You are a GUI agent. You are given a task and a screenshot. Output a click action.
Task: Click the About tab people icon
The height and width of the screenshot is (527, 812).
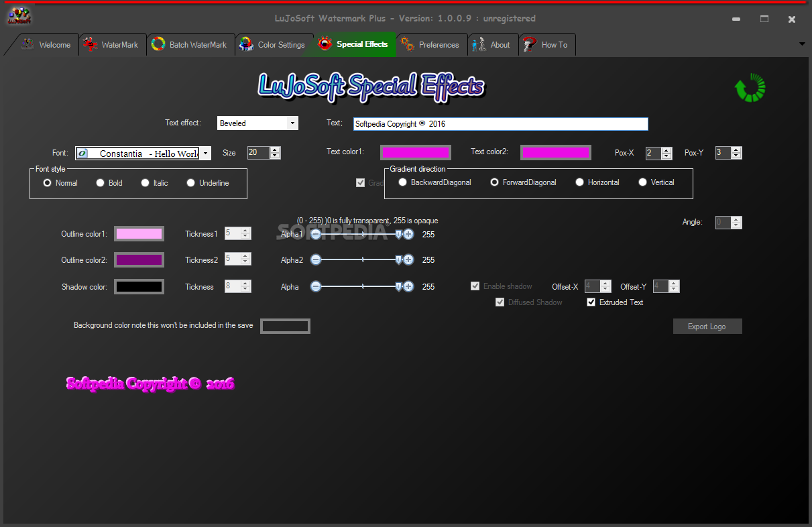479,45
